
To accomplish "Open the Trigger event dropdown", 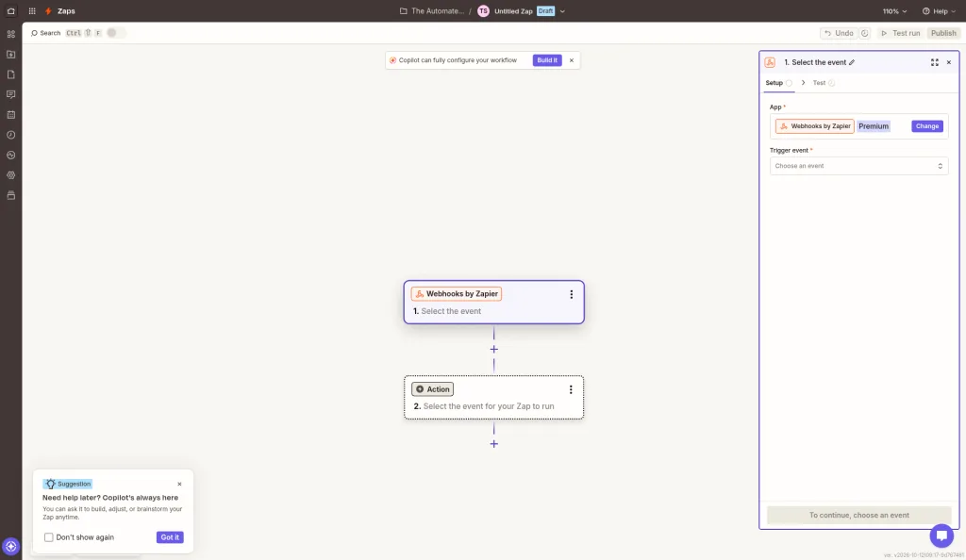I will 858,166.
